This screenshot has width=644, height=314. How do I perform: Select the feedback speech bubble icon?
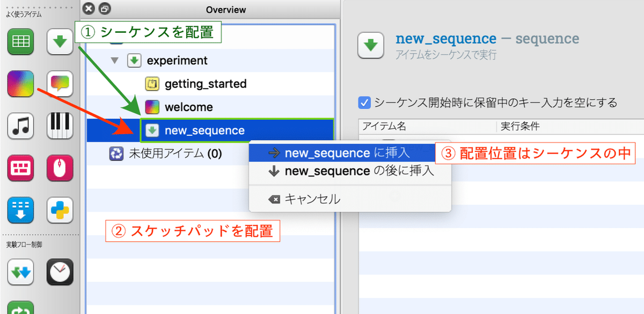60,84
